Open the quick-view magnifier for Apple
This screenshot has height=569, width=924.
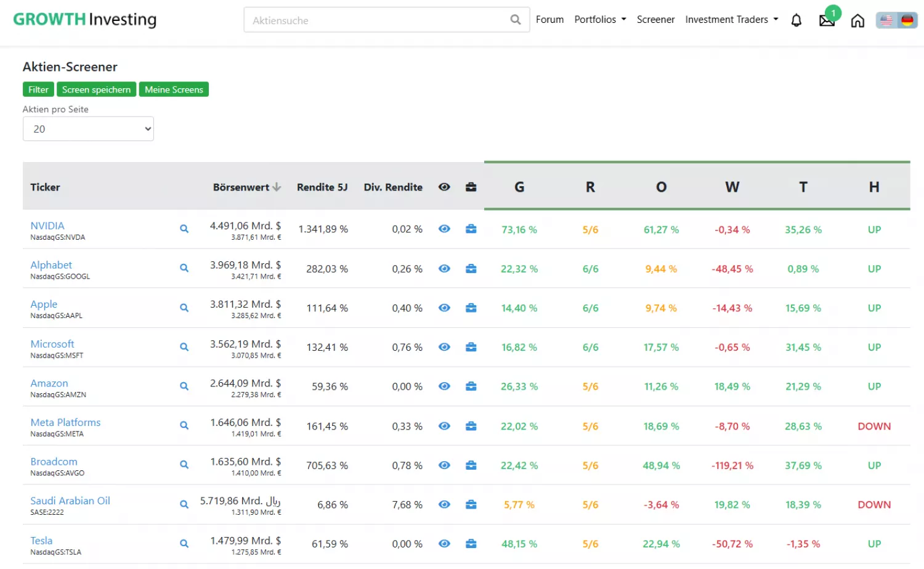tap(184, 308)
